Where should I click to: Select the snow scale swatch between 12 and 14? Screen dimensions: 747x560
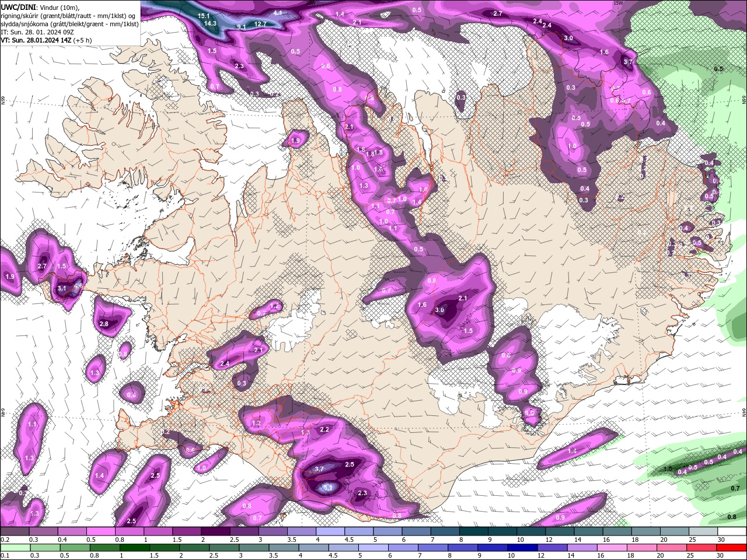(560, 531)
